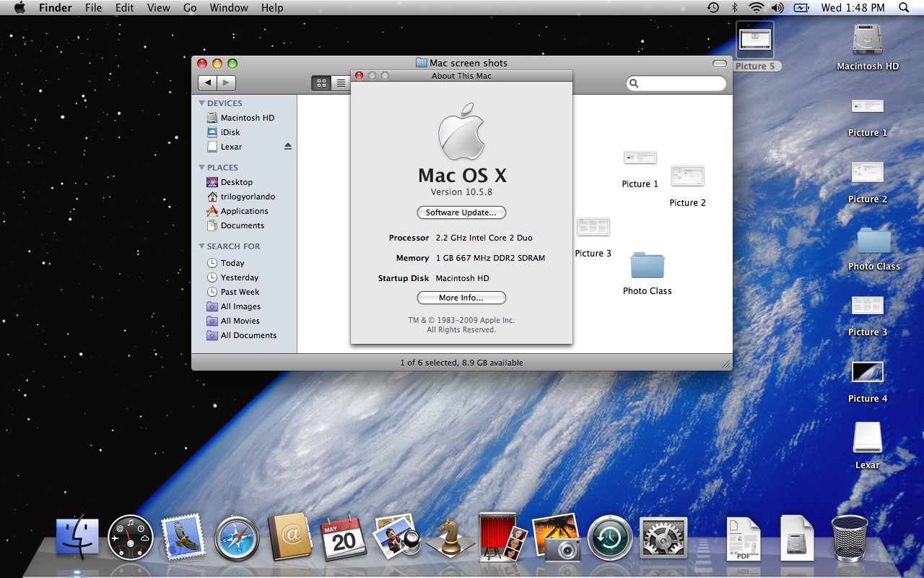924x578 pixels.
Task: Open Time Machine in the Dock
Action: click(610, 538)
